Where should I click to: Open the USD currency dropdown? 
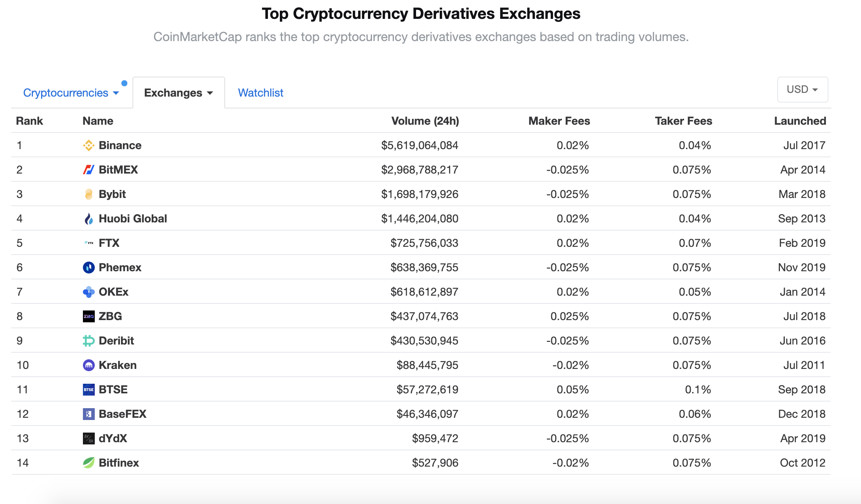[802, 90]
